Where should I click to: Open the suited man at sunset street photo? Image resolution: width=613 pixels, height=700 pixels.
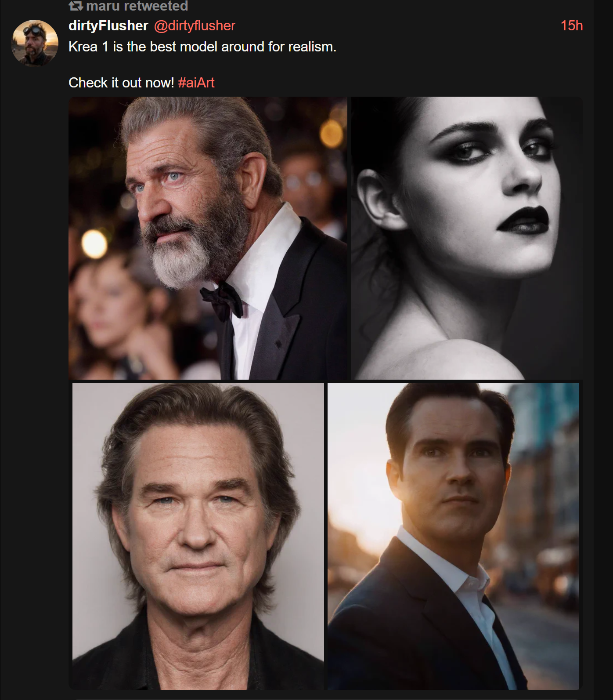(x=453, y=536)
